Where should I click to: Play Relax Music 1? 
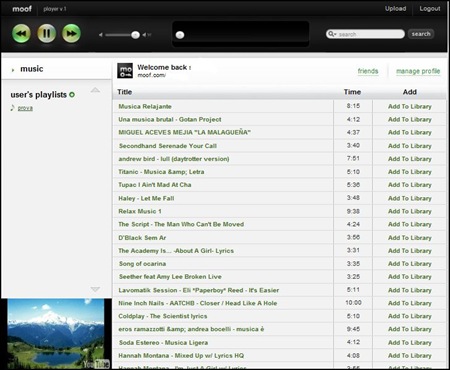[x=140, y=211]
